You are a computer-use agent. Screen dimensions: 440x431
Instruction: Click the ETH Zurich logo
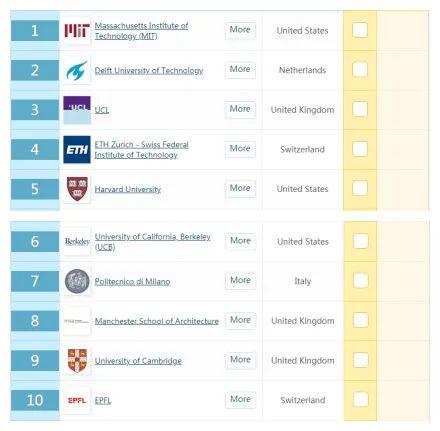(x=77, y=149)
